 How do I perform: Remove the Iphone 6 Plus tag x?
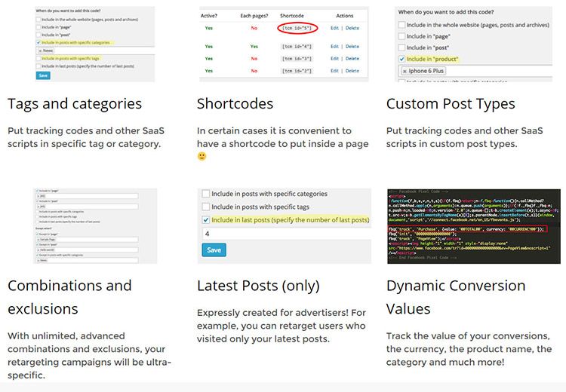[405, 71]
